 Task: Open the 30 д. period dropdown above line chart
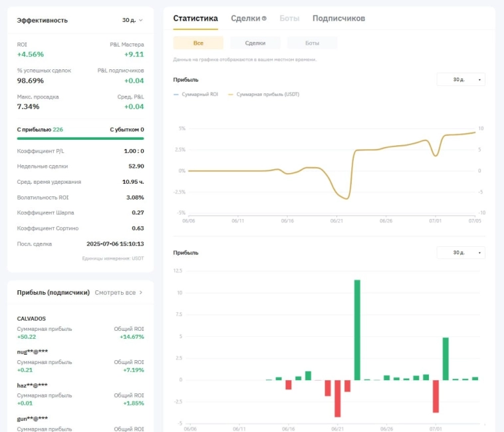pyautogui.click(x=461, y=79)
